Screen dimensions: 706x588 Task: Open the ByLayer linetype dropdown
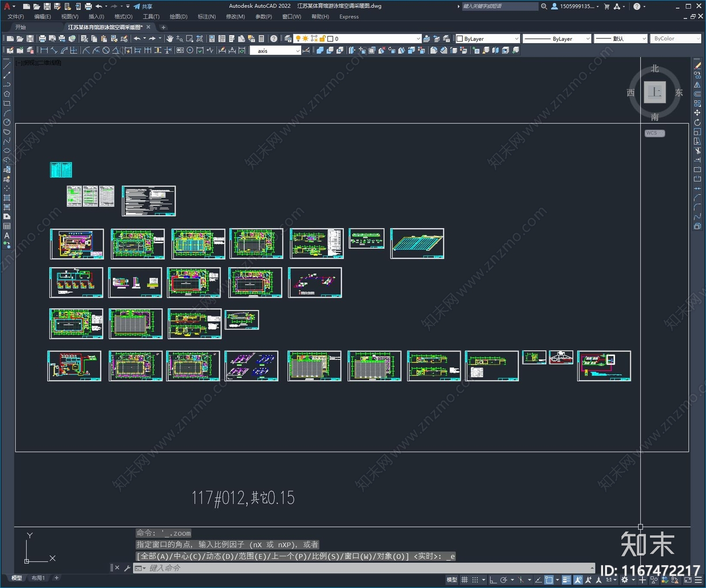pos(557,39)
